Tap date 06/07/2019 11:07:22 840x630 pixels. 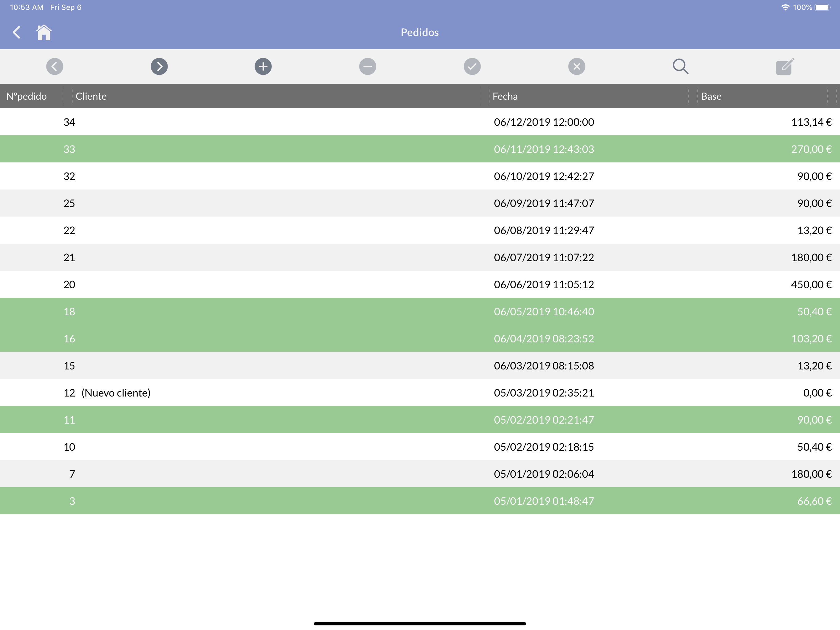pyautogui.click(x=544, y=257)
